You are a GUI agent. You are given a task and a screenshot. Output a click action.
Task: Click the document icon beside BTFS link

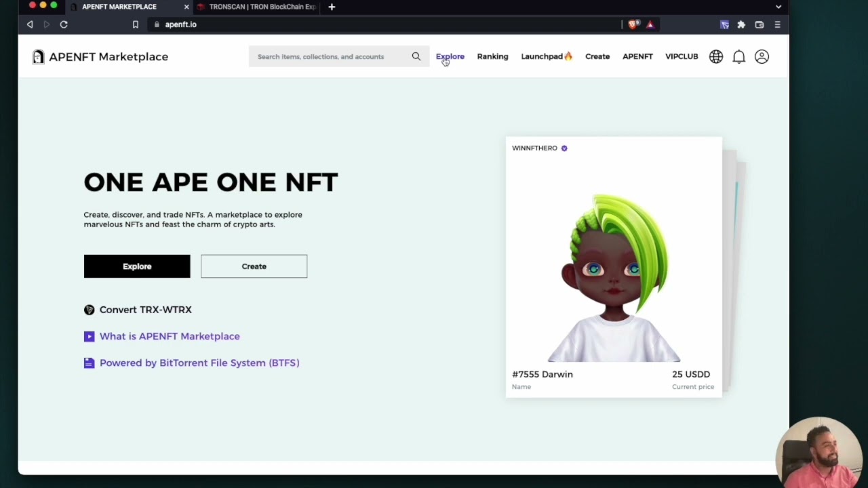click(x=89, y=363)
